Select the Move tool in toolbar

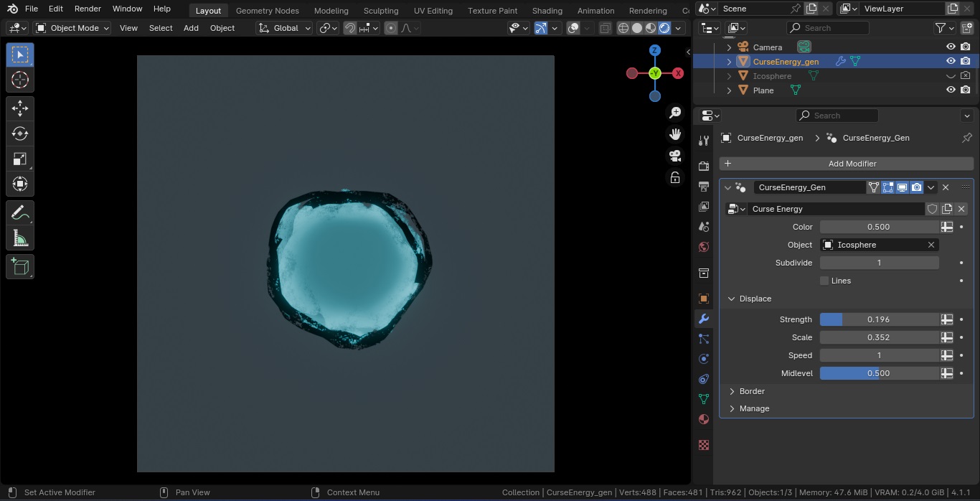pyautogui.click(x=20, y=108)
